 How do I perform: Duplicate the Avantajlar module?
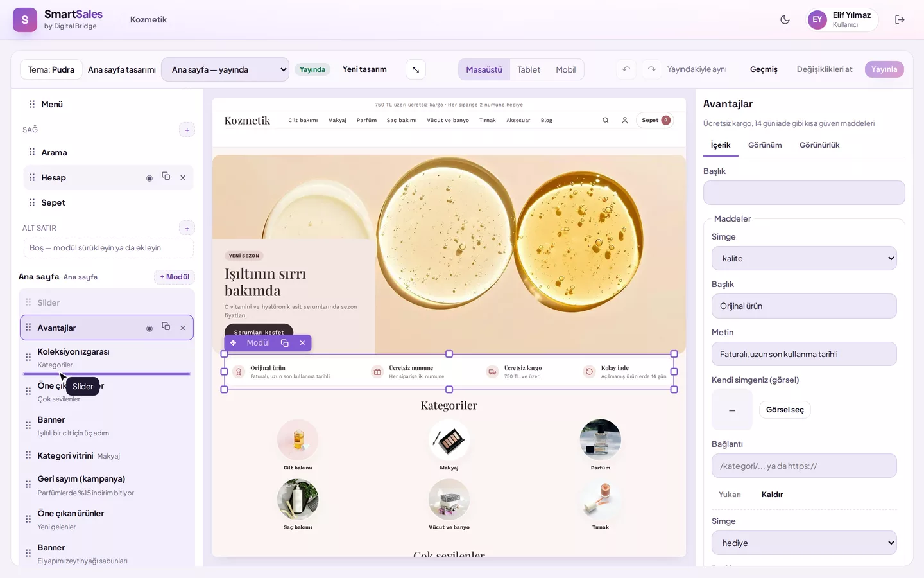(166, 327)
